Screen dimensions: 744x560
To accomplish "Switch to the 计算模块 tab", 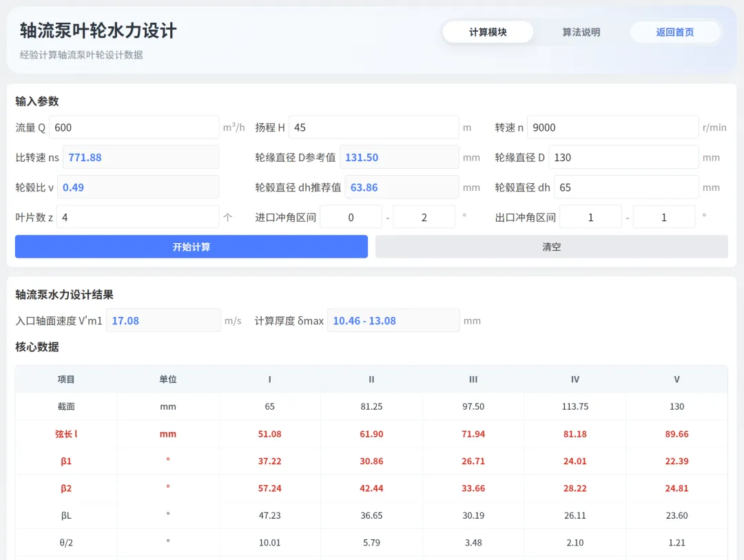I will 487,32.
